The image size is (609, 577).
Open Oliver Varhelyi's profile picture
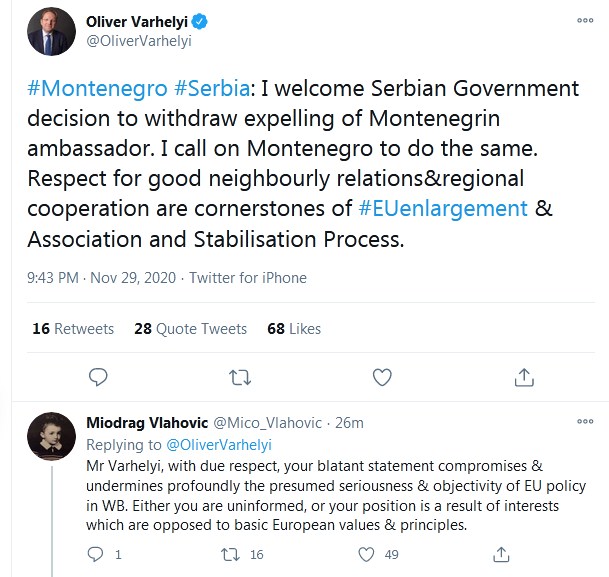51,31
